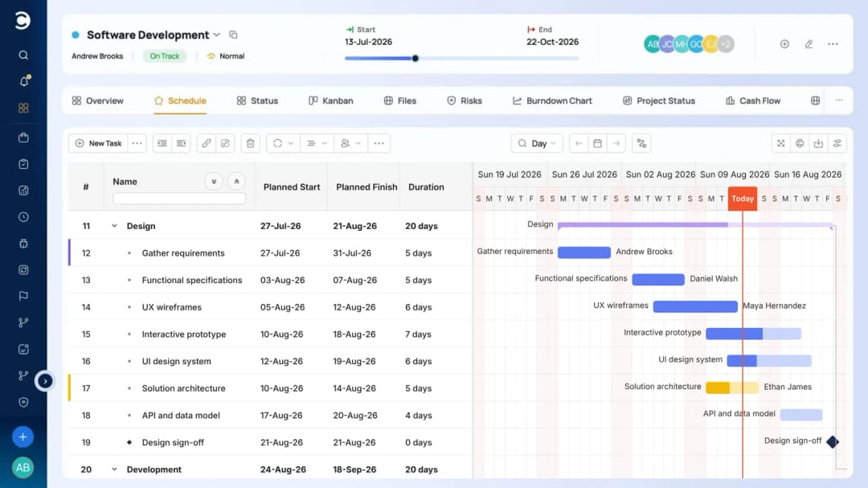Click the +2 team members avatar
Viewport: 868px width, 488px height.
point(726,43)
